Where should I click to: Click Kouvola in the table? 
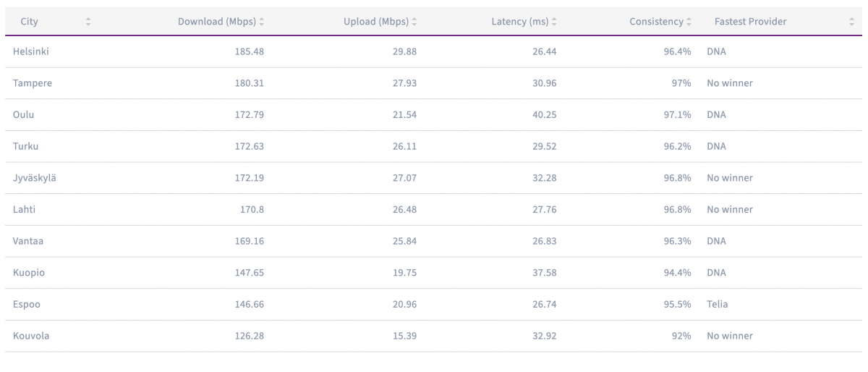tap(31, 336)
